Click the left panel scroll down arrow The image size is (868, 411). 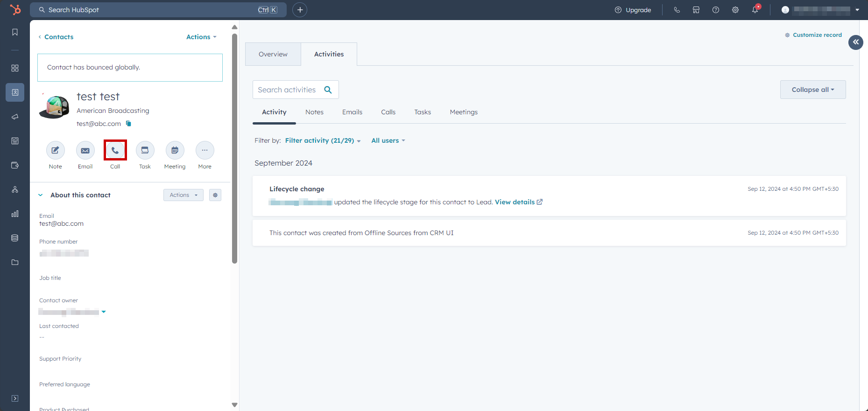coord(234,405)
